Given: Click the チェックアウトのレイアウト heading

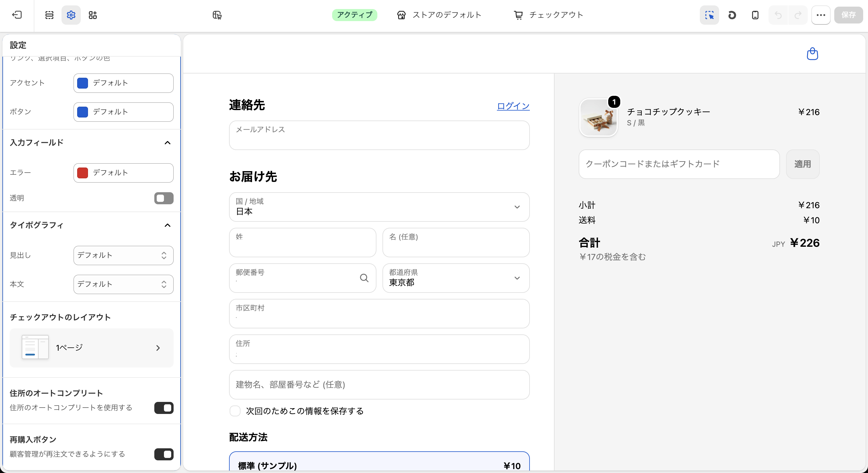Looking at the screenshot, I should 60,317.
